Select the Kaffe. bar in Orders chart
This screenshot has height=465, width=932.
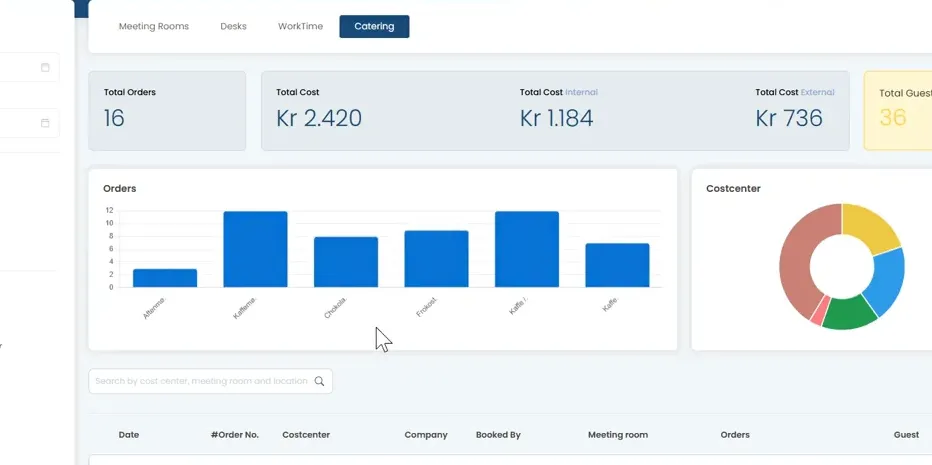coord(617,265)
